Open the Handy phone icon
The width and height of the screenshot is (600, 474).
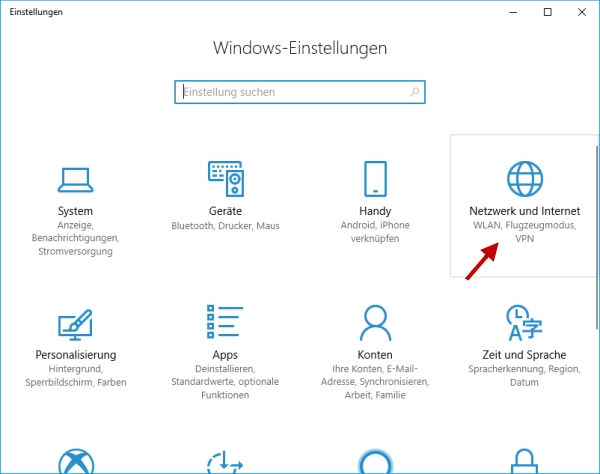[x=375, y=179]
